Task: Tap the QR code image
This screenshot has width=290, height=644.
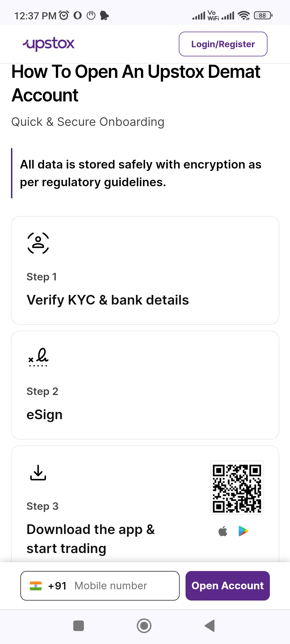Action: coord(237,488)
